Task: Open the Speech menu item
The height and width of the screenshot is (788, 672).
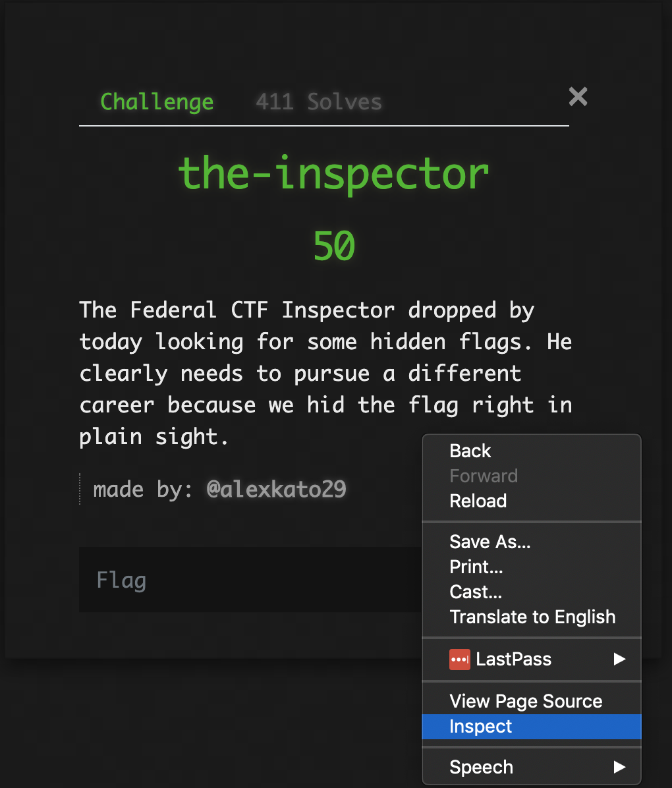Action: (482, 767)
